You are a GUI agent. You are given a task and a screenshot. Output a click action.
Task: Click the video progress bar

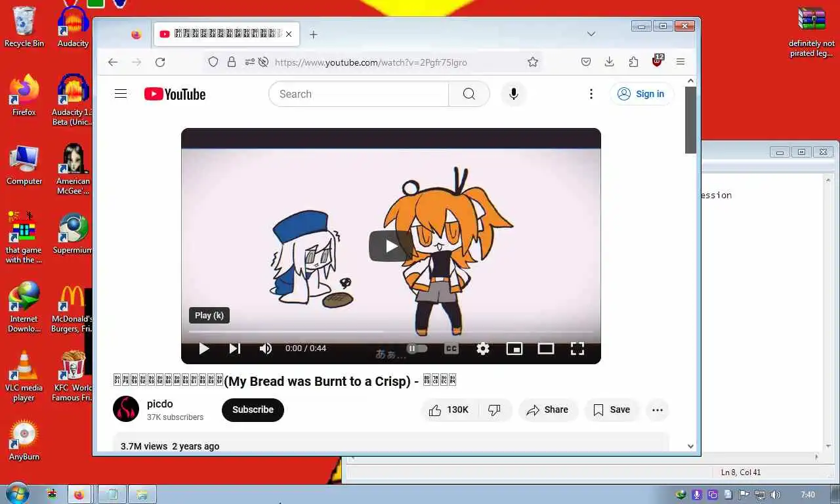391,332
